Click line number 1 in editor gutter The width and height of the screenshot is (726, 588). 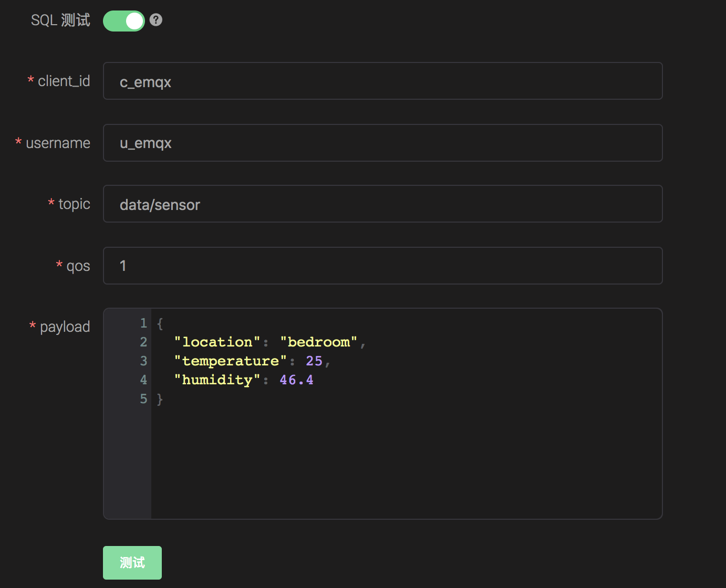click(x=143, y=323)
